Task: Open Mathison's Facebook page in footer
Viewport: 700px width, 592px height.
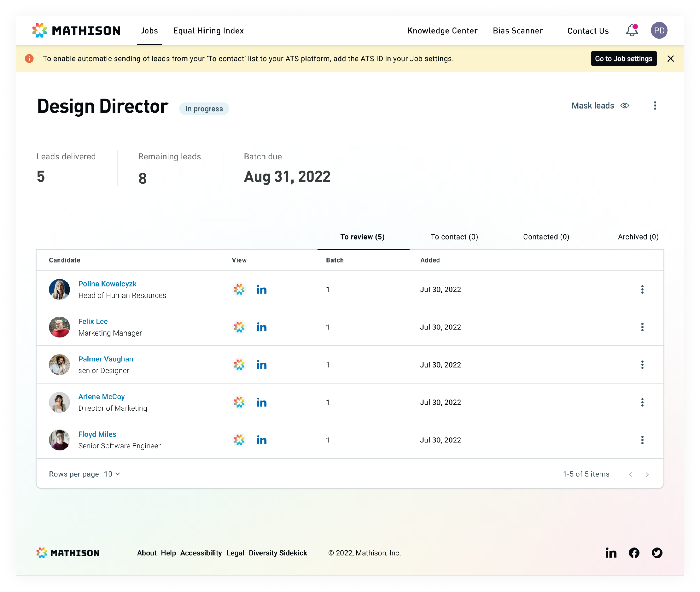Action: [634, 553]
